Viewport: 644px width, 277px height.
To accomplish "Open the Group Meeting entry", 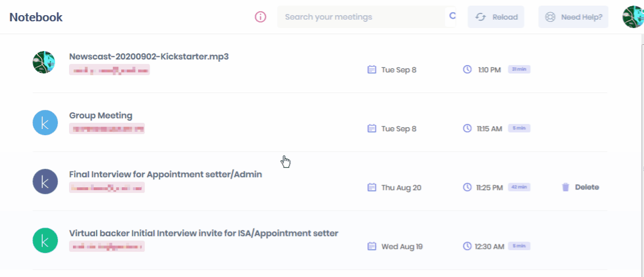I will 100,116.
